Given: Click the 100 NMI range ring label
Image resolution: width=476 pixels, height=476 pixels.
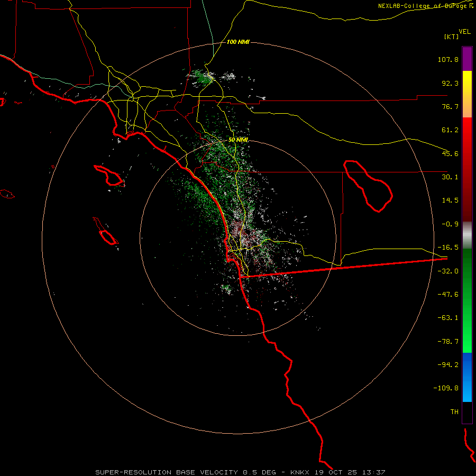Looking at the screenshot, I should [x=238, y=42].
